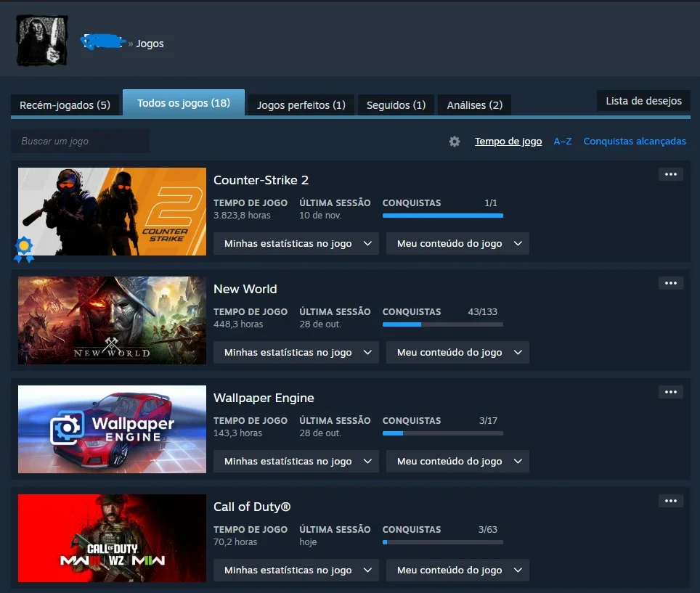The image size is (700, 593).
Task: Sort games alphabetically with A–Z
Action: click(x=563, y=142)
